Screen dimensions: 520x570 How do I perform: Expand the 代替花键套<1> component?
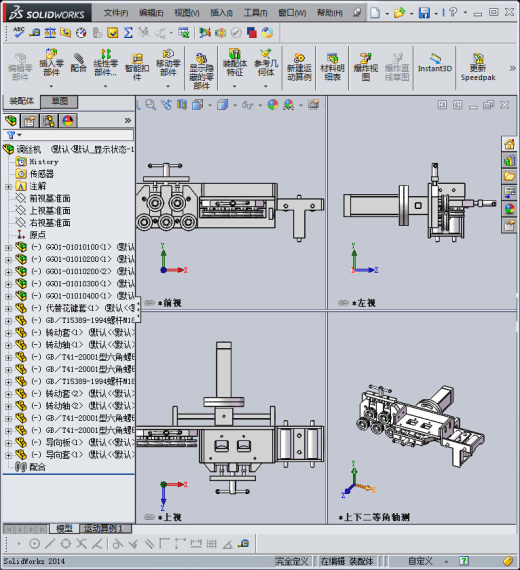8,309
